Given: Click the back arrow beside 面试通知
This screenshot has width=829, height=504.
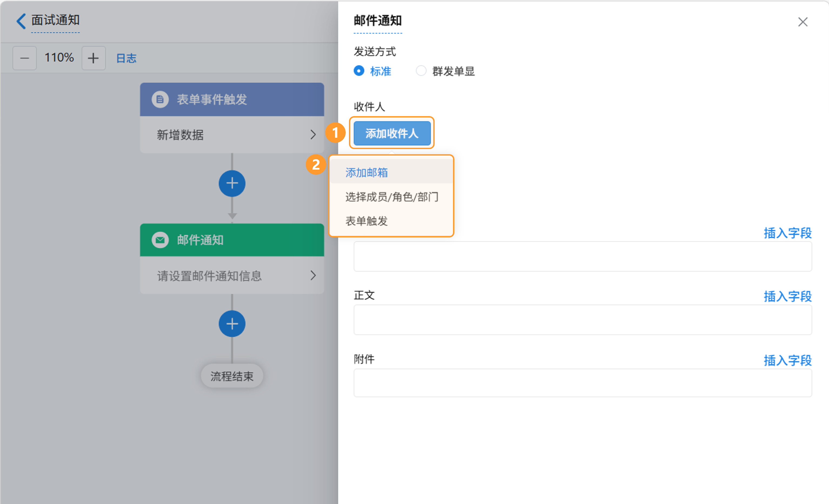Looking at the screenshot, I should [x=21, y=21].
